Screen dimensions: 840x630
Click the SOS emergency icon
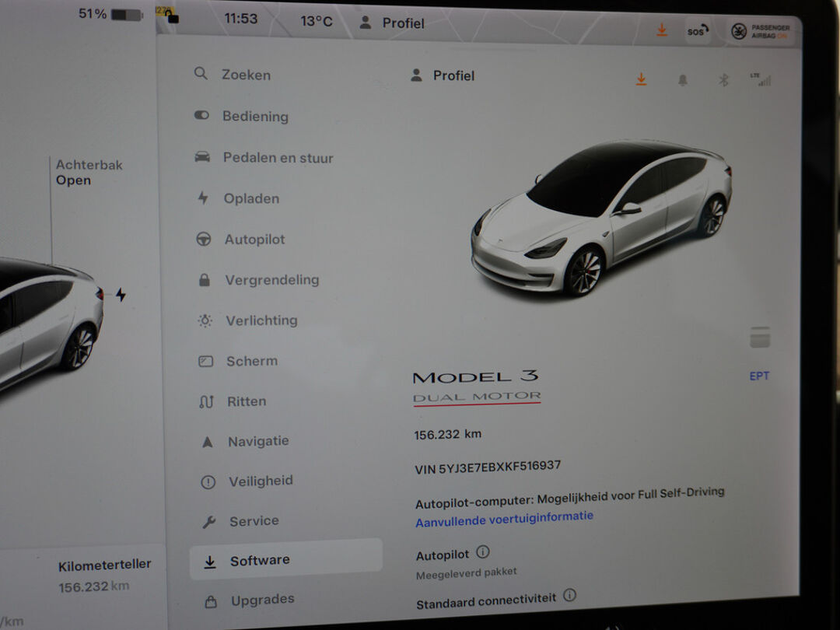click(698, 31)
